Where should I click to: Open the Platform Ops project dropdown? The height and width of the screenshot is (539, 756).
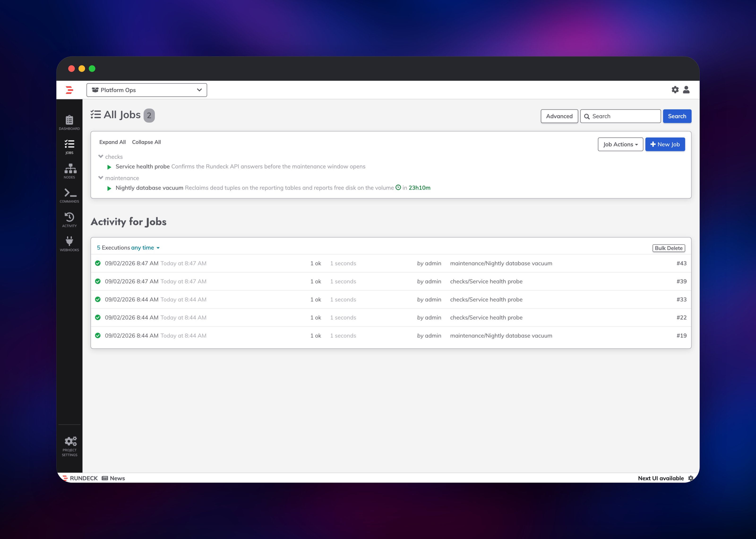(147, 90)
